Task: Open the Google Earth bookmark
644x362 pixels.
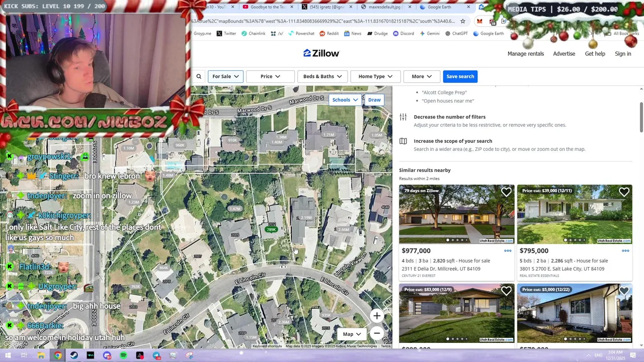Action: 488,34
